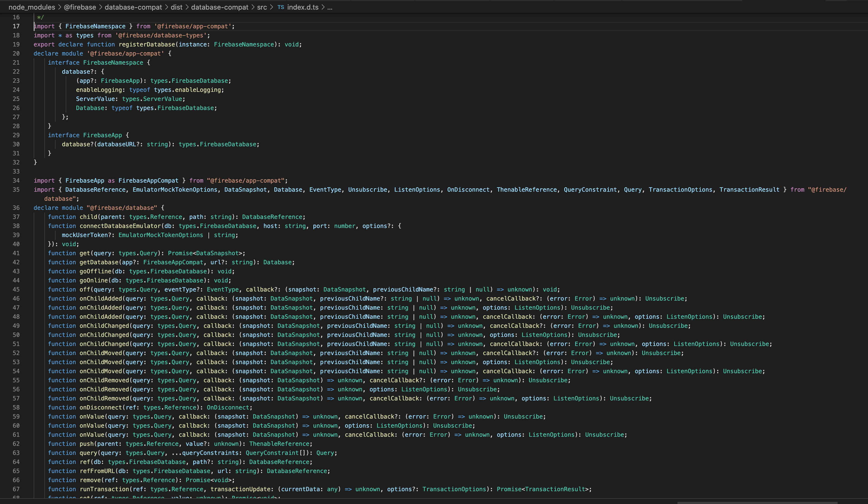Click the databaseURL parameter on line 30
Viewport: 868px width, 504px height.
click(x=116, y=144)
